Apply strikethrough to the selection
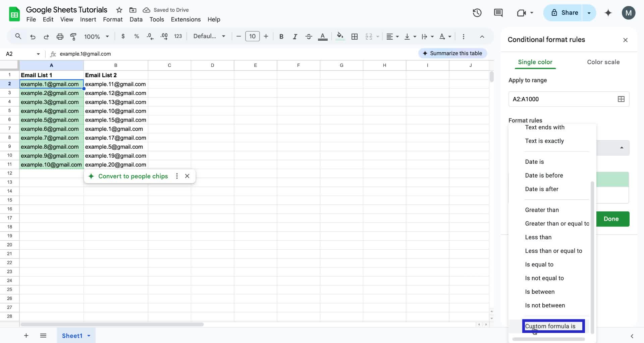 pos(309,36)
